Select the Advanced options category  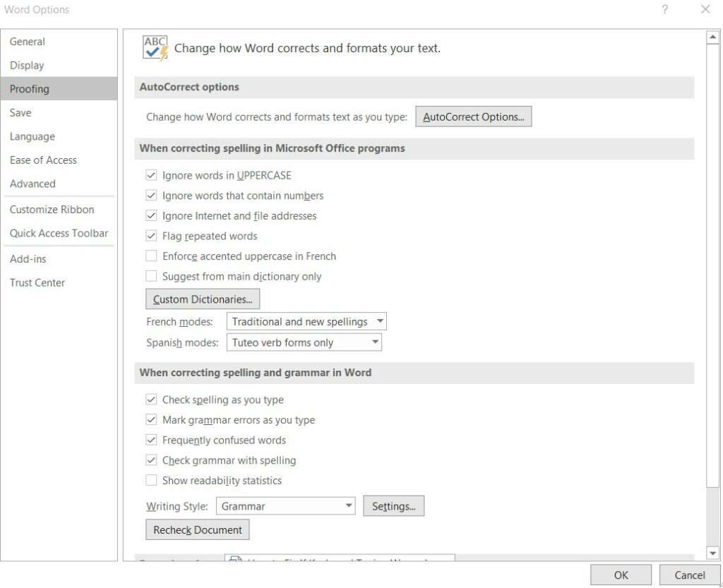point(32,184)
